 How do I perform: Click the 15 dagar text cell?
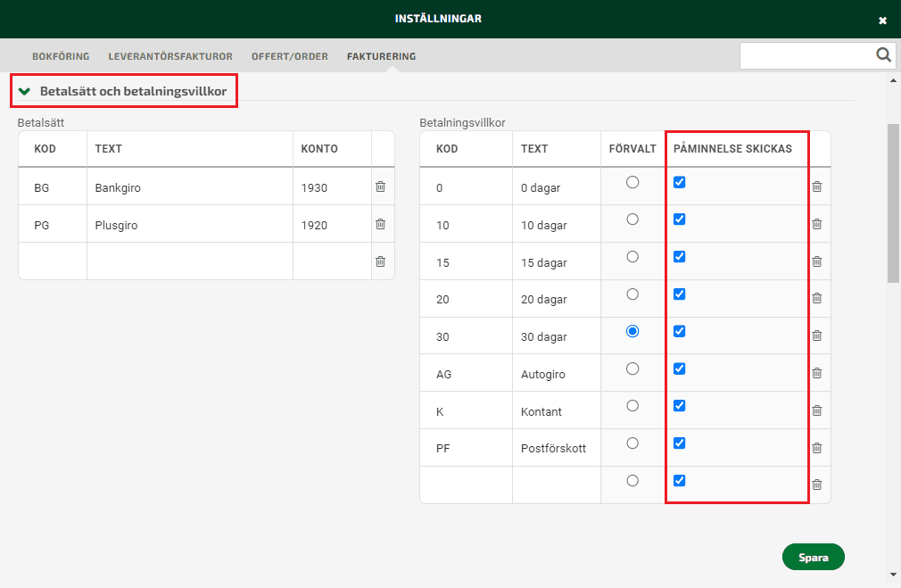coord(557,261)
